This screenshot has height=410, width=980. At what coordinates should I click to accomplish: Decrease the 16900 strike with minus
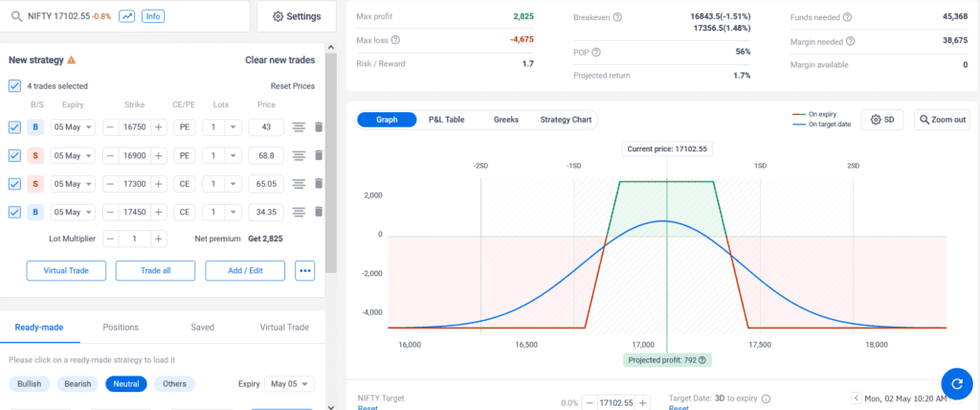[x=110, y=155]
